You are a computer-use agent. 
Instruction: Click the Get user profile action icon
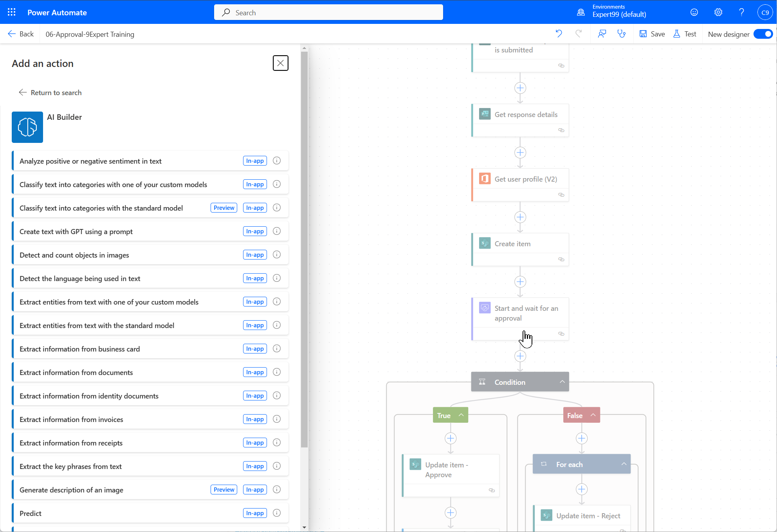coord(485,178)
